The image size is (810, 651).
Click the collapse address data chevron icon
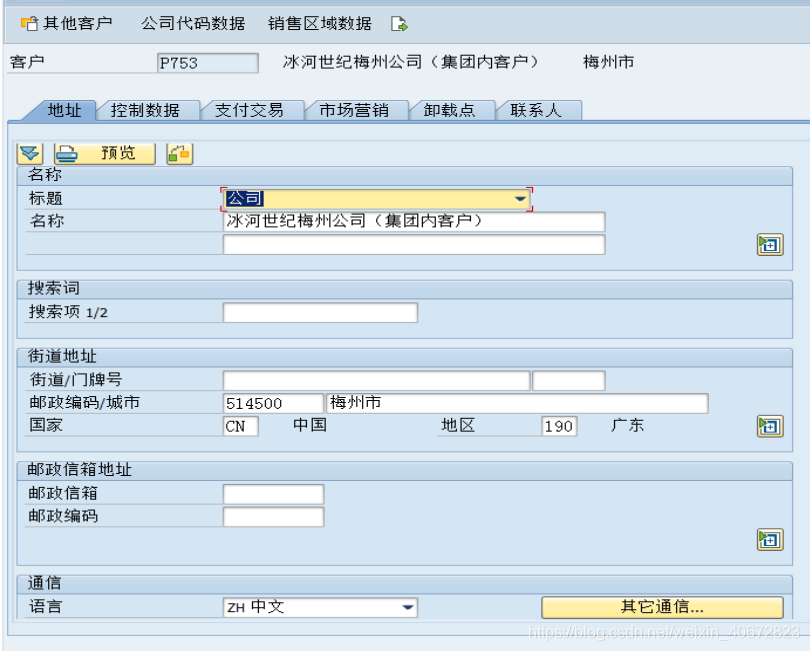click(x=27, y=152)
